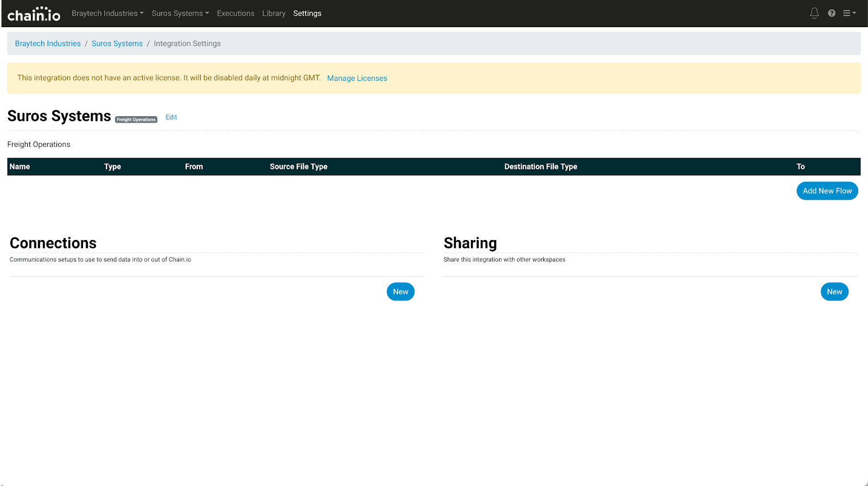Click the Communications setups description text
This screenshot has width=868, height=486.
tap(100, 260)
